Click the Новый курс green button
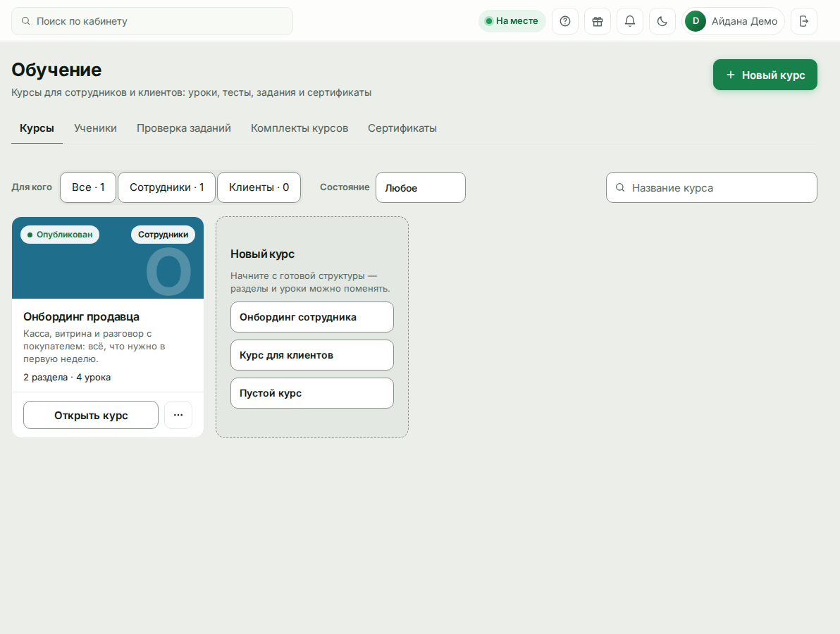Viewport: 840px width, 634px height. 765,75
